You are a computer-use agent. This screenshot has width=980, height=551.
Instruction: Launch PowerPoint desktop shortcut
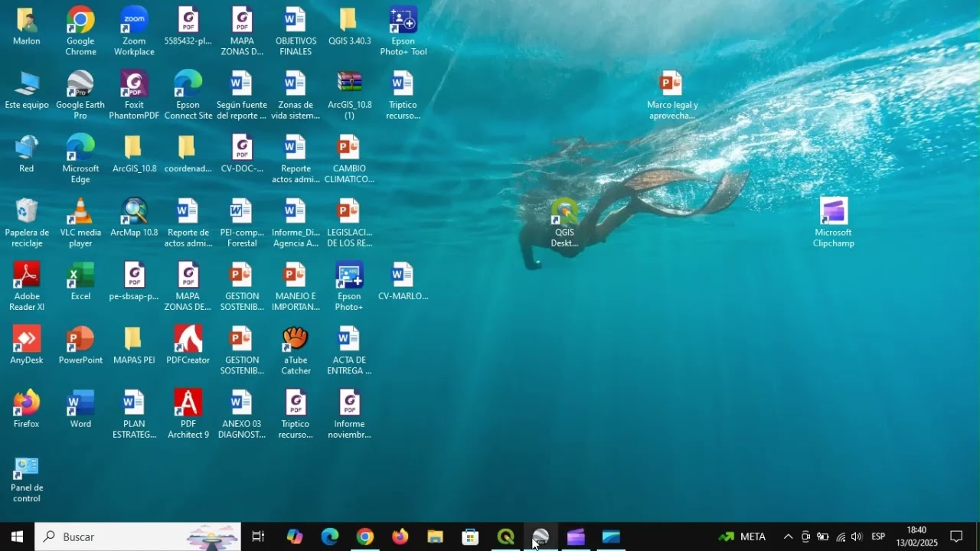80,345
